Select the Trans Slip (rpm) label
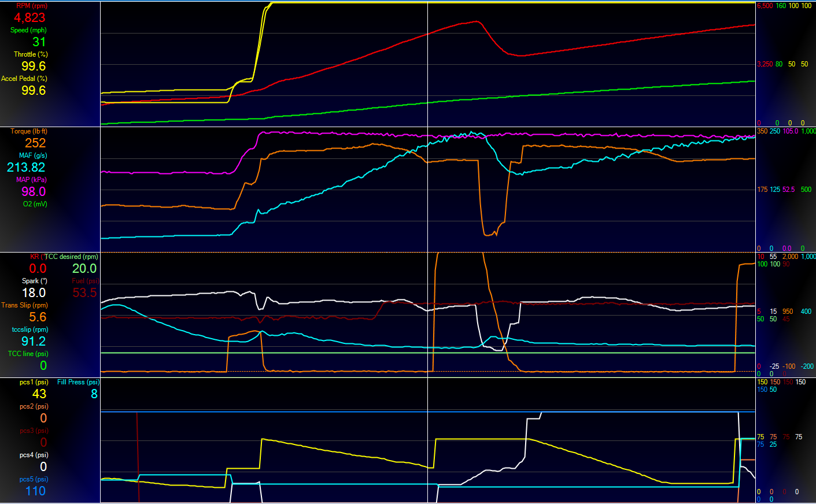This screenshot has width=816, height=504. pos(24,305)
